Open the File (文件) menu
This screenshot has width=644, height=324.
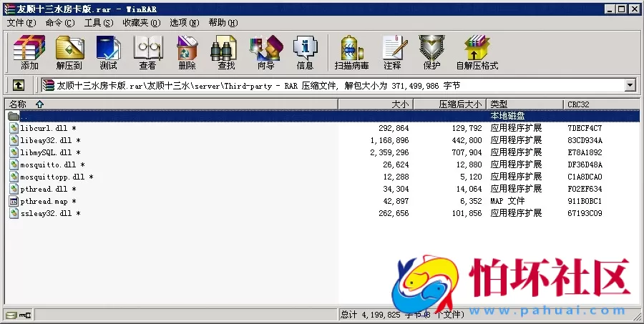[x=21, y=23]
